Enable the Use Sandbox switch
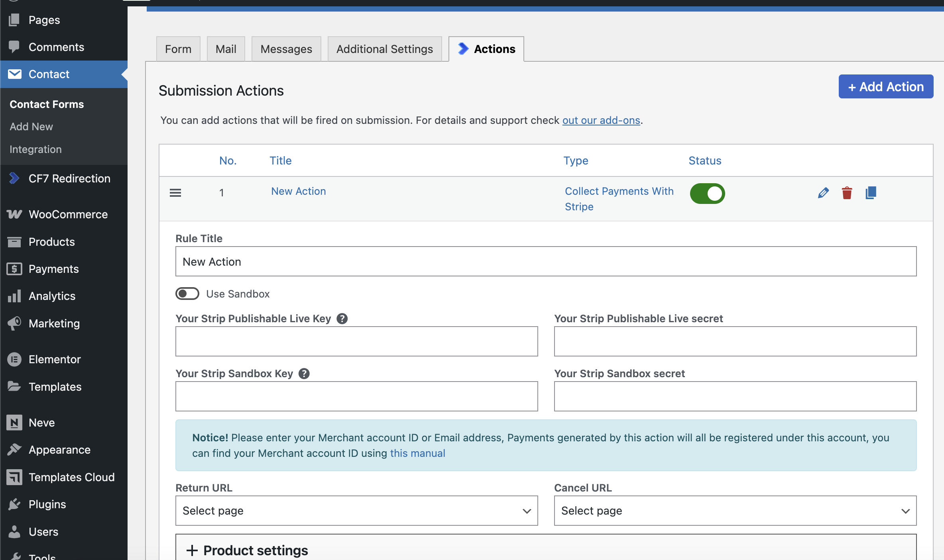This screenshot has width=944, height=560. point(187,294)
